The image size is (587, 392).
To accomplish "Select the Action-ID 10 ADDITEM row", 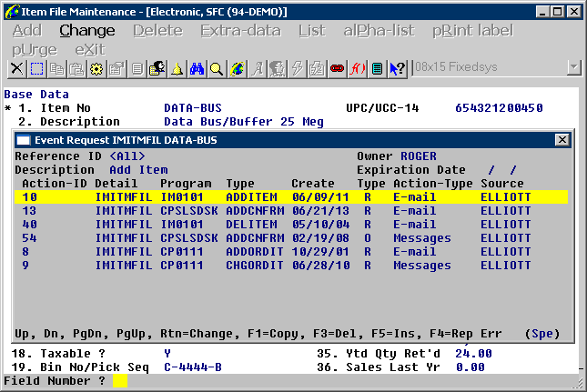I will click(291, 197).
